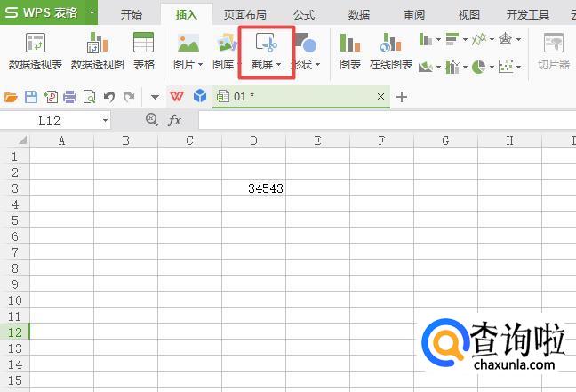This screenshot has height=392, width=576.
Task: Insert a table (表格)
Action: tap(144, 52)
